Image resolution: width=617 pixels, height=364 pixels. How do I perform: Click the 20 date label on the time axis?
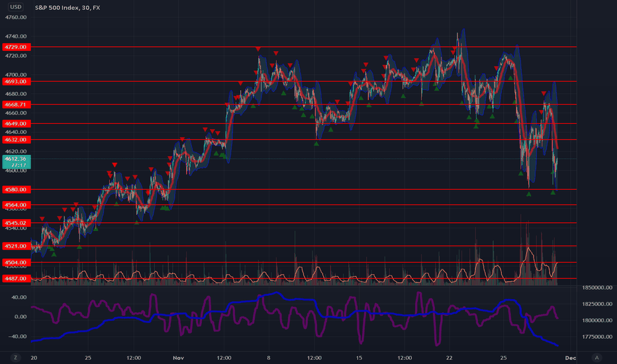(34, 357)
